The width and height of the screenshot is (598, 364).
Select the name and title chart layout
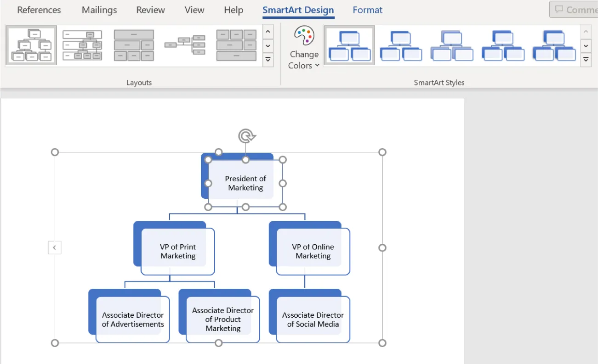pos(81,45)
